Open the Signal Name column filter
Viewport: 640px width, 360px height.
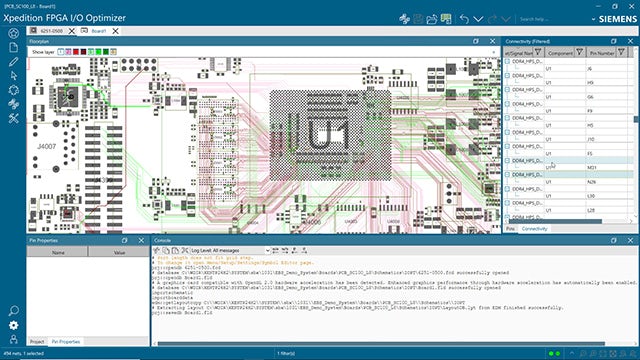click(x=538, y=52)
